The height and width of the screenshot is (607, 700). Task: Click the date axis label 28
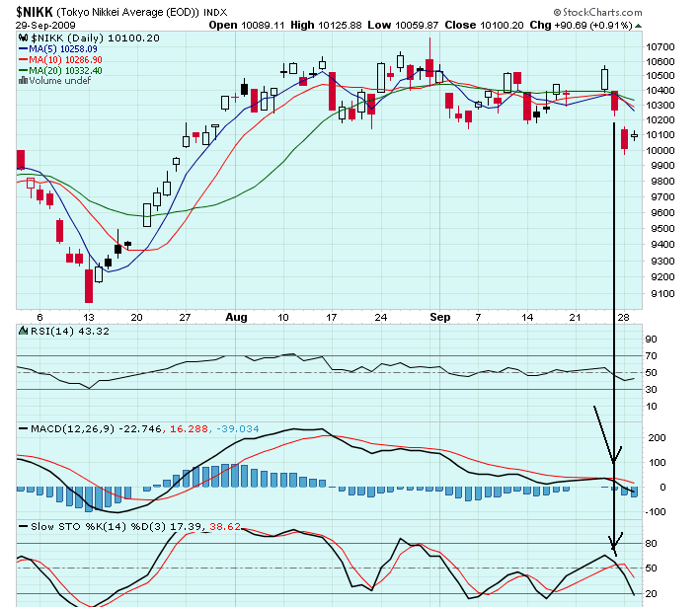(x=623, y=318)
